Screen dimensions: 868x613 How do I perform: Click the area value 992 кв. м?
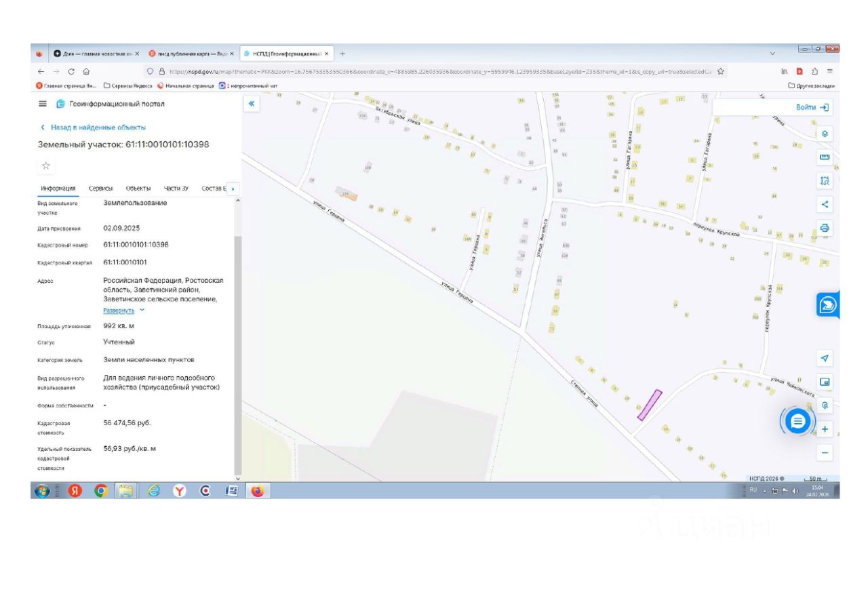point(119,325)
